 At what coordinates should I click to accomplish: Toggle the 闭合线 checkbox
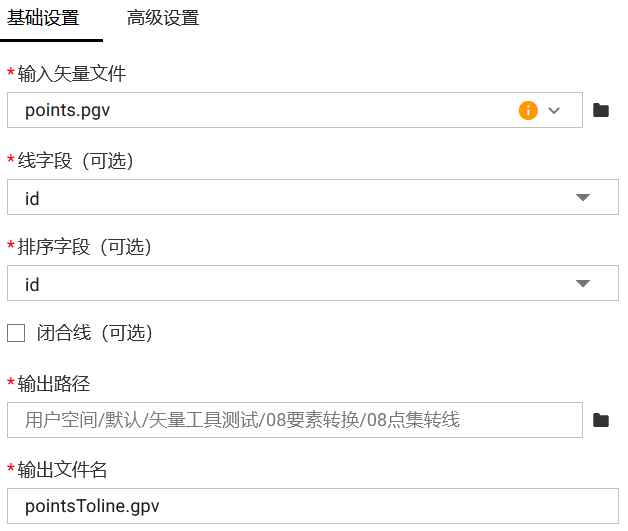16,333
